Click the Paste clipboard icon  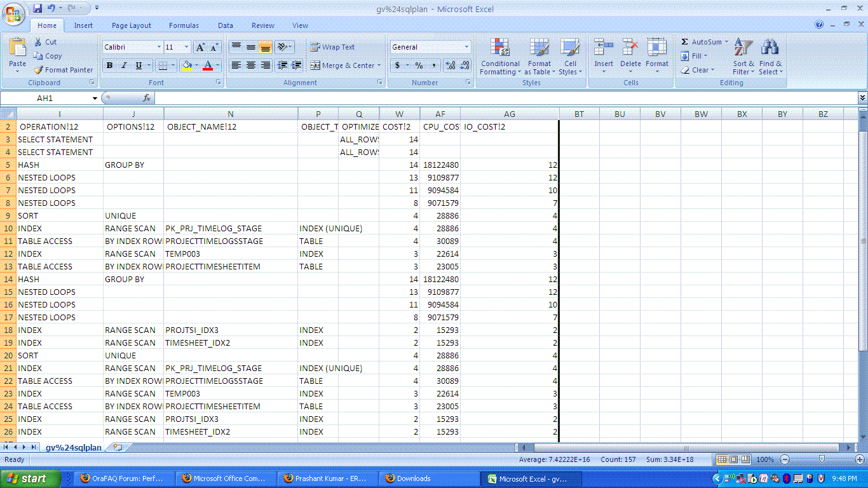17,50
